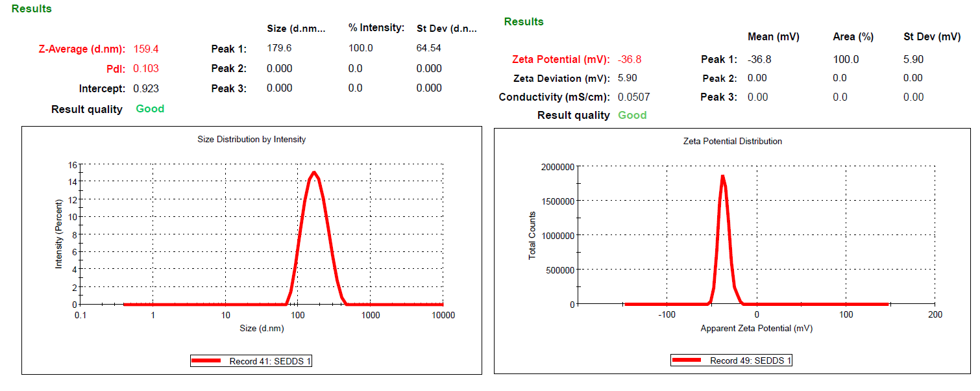
Task: Click the red Zeta Potential (mV) label
Action: (561, 59)
